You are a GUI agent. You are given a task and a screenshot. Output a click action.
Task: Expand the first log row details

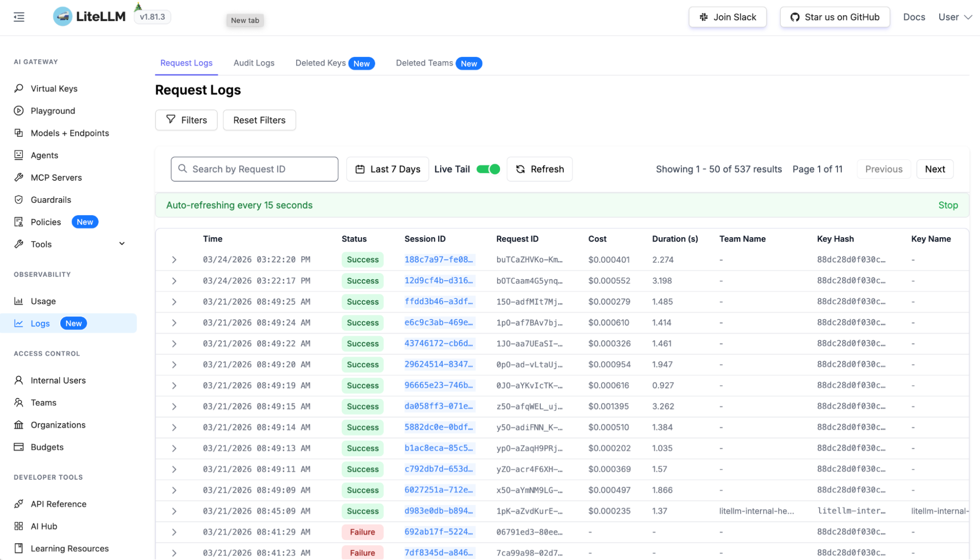174,260
